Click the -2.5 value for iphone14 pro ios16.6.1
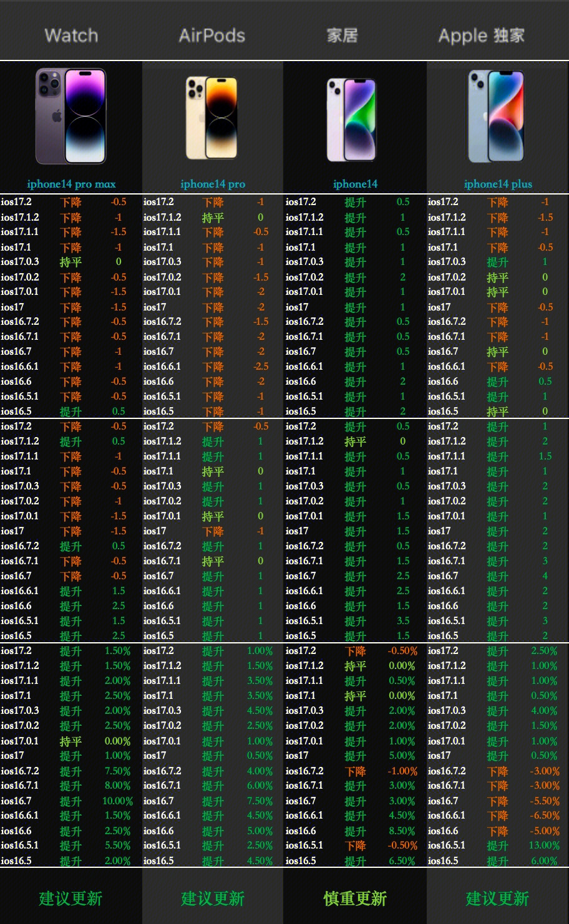This screenshot has height=924, width=569. tap(261, 367)
